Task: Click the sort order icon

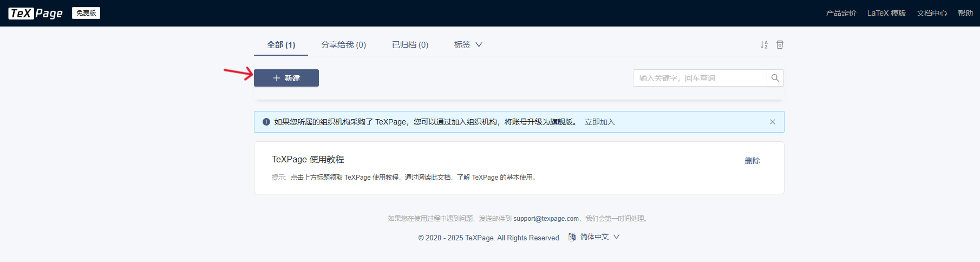Action: point(764,45)
